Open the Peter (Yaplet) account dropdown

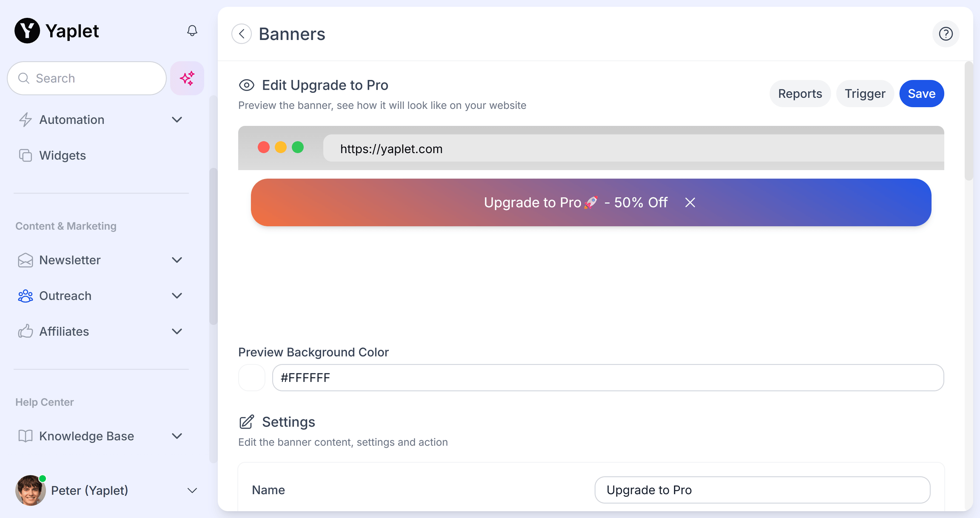coord(192,490)
